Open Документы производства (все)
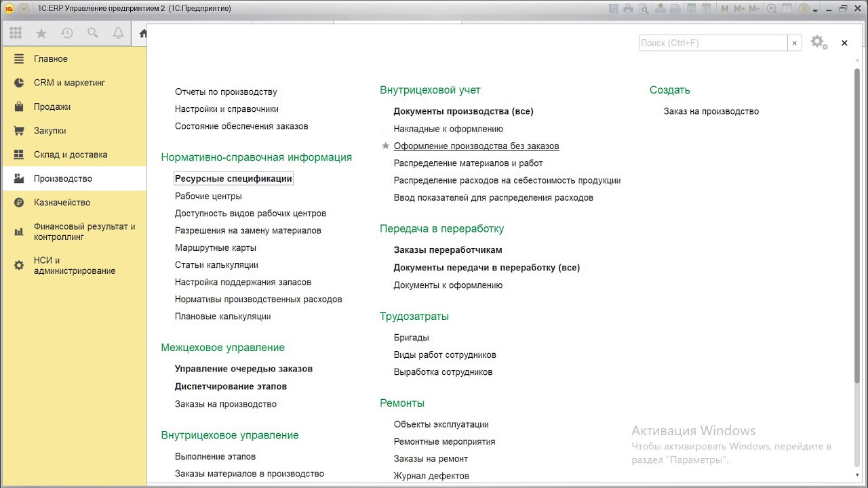The image size is (868, 488). click(463, 111)
